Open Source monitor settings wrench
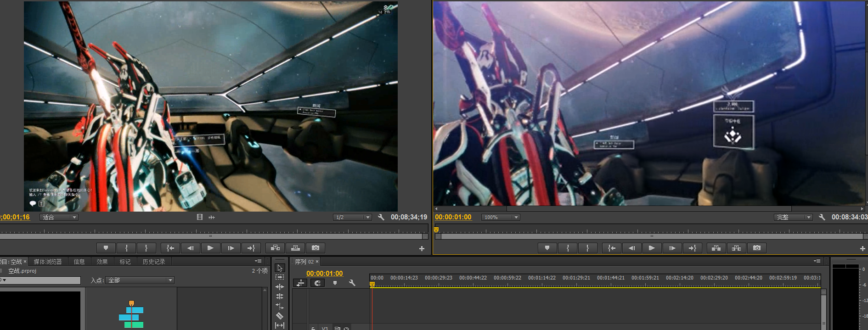 point(381,217)
